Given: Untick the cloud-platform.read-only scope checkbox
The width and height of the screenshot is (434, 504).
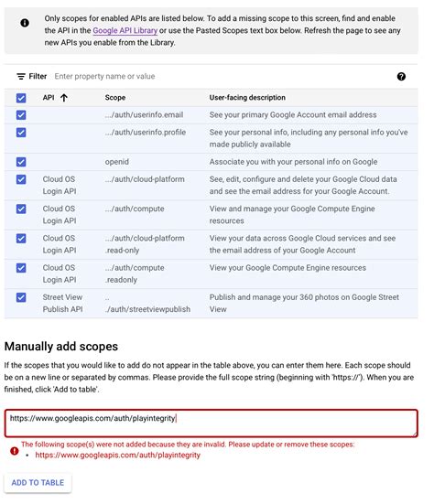Looking at the screenshot, I should tap(21, 239).
